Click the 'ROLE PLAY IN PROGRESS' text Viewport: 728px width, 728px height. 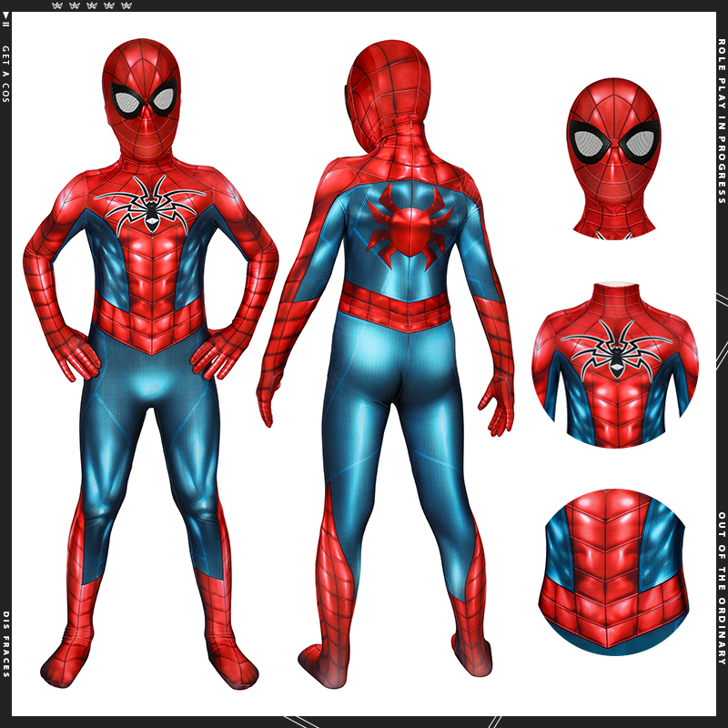pyautogui.click(x=722, y=121)
